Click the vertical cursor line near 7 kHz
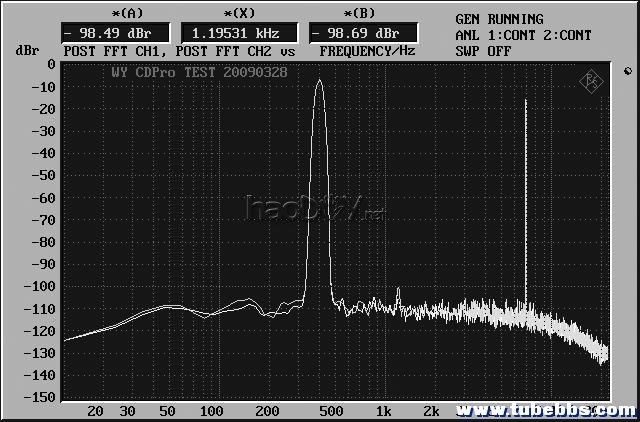640x422 pixels. click(x=526, y=200)
